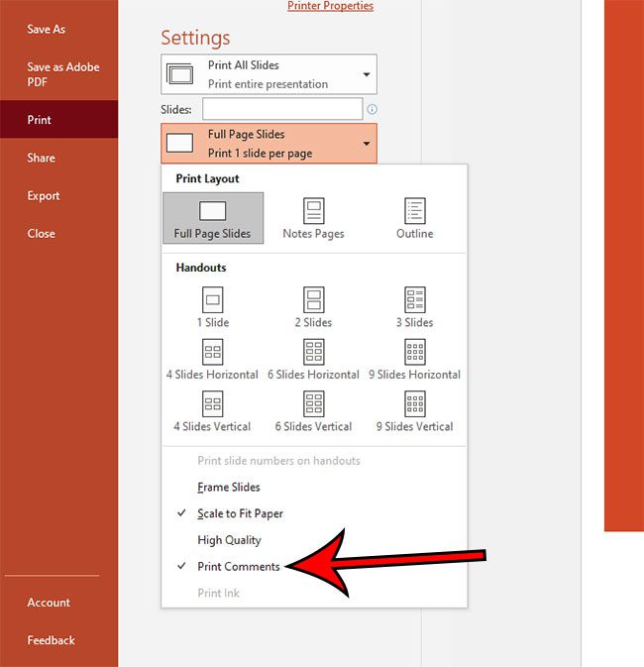Toggle Scale to Fit Paper
The width and height of the screenshot is (644, 667).
240,513
